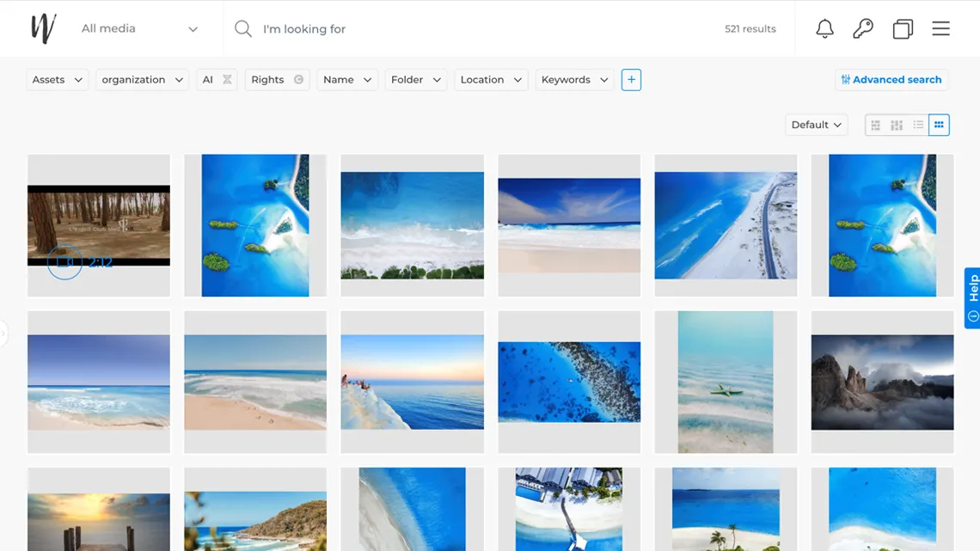
Task: Open the rocky hillside cove photo
Action: (255, 510)
